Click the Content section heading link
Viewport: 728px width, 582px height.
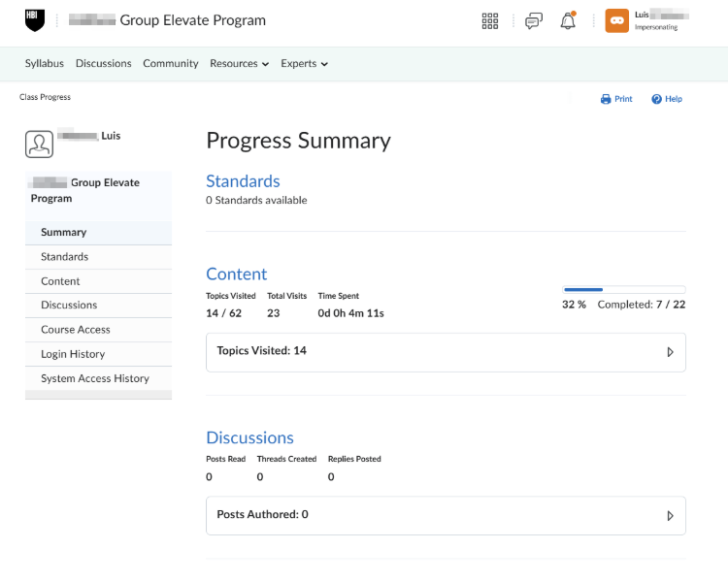236,275
